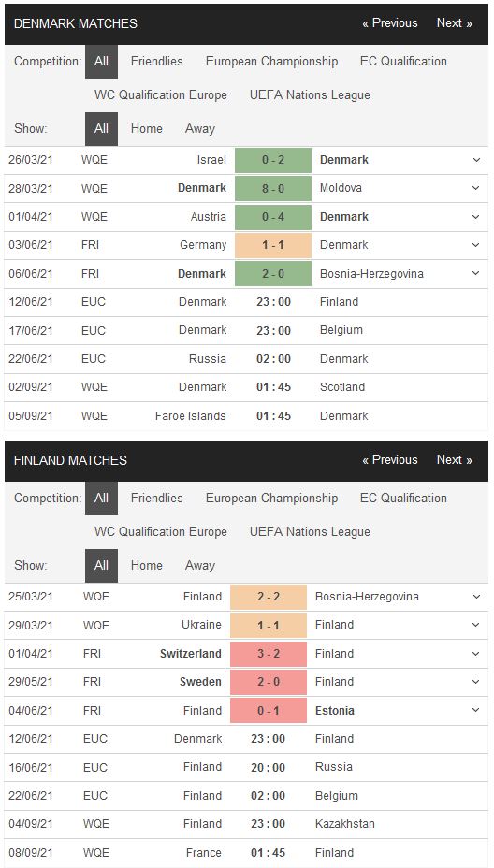Image resolution: width=494 pixels, height=868 pixels.
Task: Go to Previous Denmark matches
Action: [390, 23]
